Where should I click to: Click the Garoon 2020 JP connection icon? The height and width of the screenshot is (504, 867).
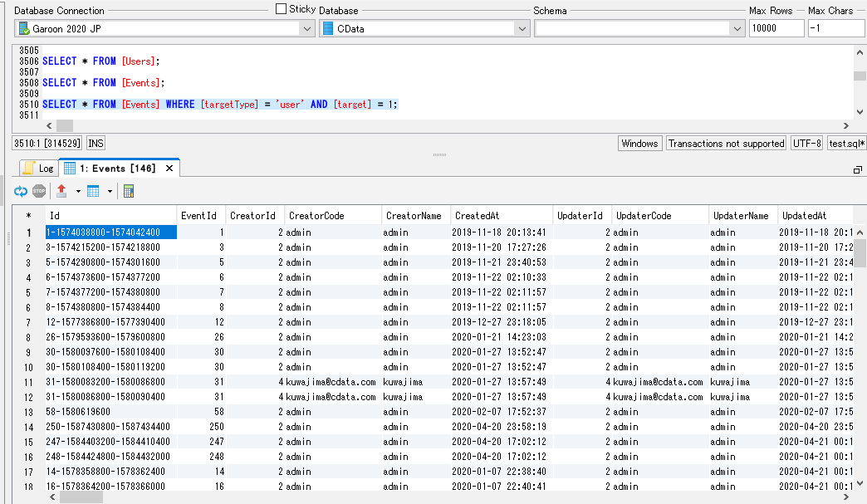(x=23, y=28)
